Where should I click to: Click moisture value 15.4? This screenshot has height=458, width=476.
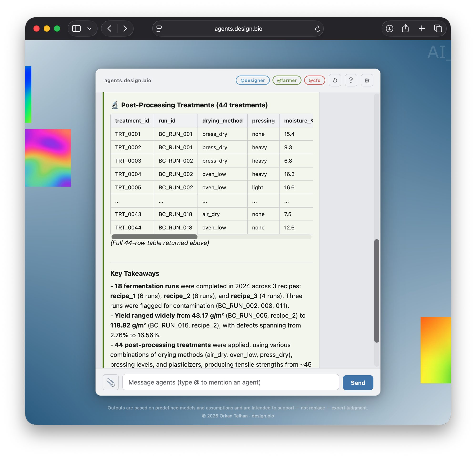296,134
